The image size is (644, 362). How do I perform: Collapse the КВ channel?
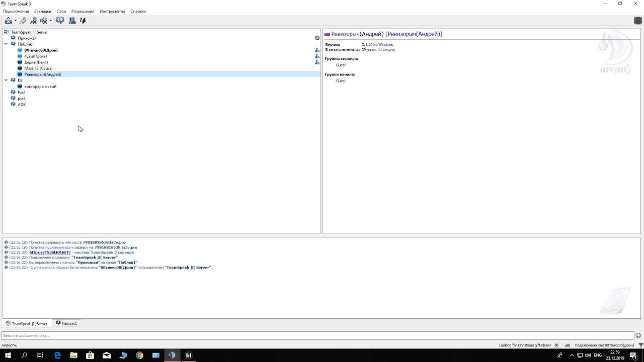coord(6,80)
